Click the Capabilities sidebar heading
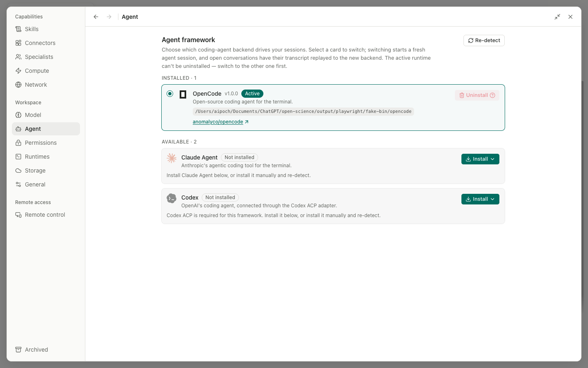The height and width of the screenshot is (368, 588). pos(29,17)
